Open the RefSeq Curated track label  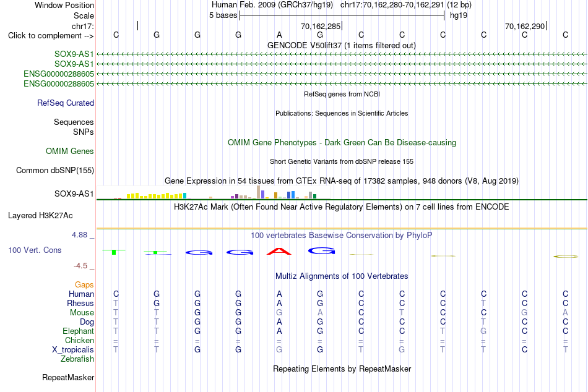click(x=66, y=103)
